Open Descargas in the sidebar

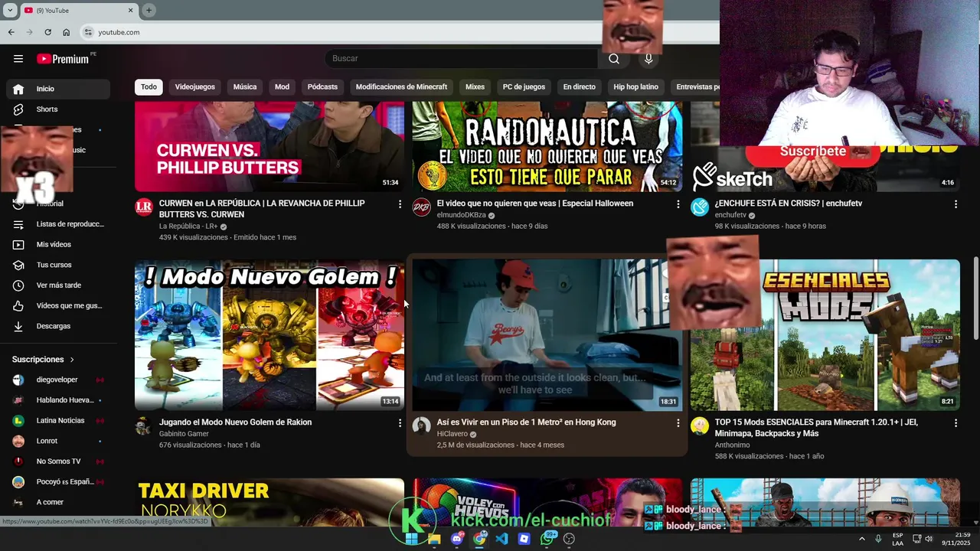point(58,326)
